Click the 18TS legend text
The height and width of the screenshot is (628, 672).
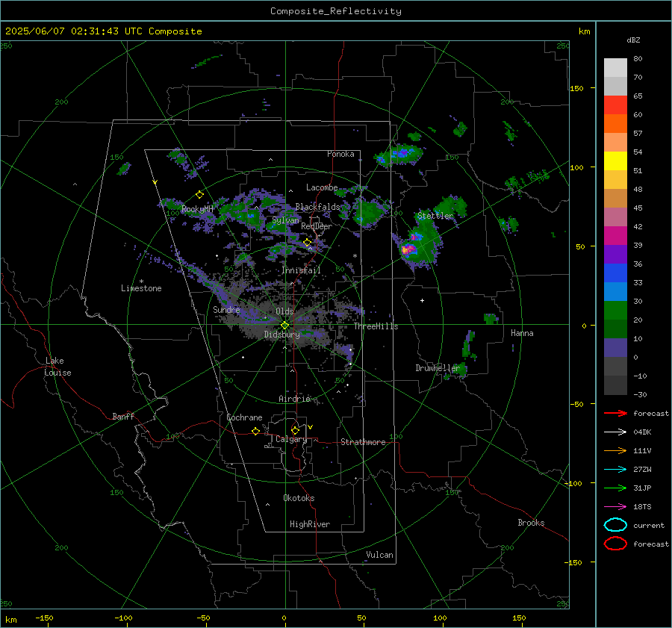[x=642, y=507]
